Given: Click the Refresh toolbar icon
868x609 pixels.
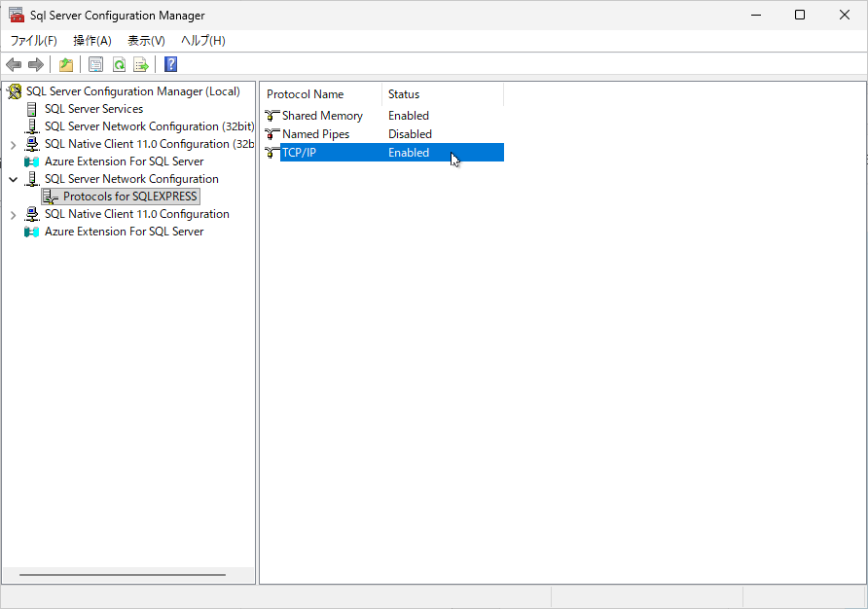Looking at the screenshot, I should pos(119,65).
